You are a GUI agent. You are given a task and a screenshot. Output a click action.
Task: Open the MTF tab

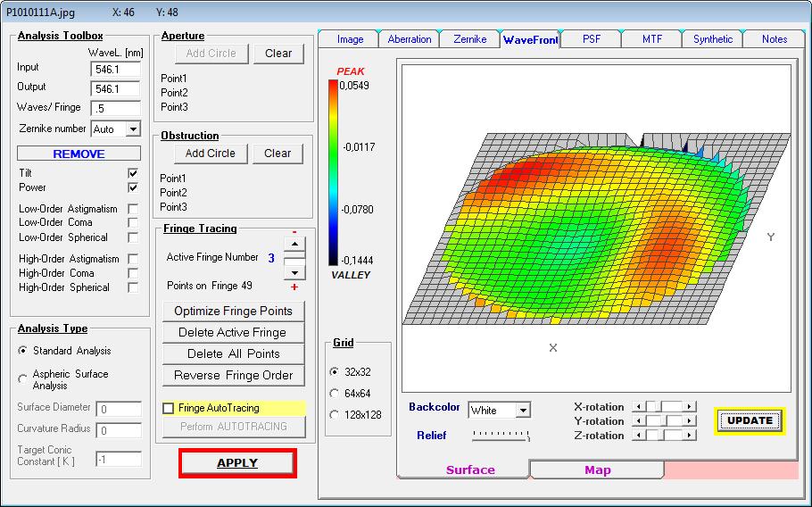652,39
